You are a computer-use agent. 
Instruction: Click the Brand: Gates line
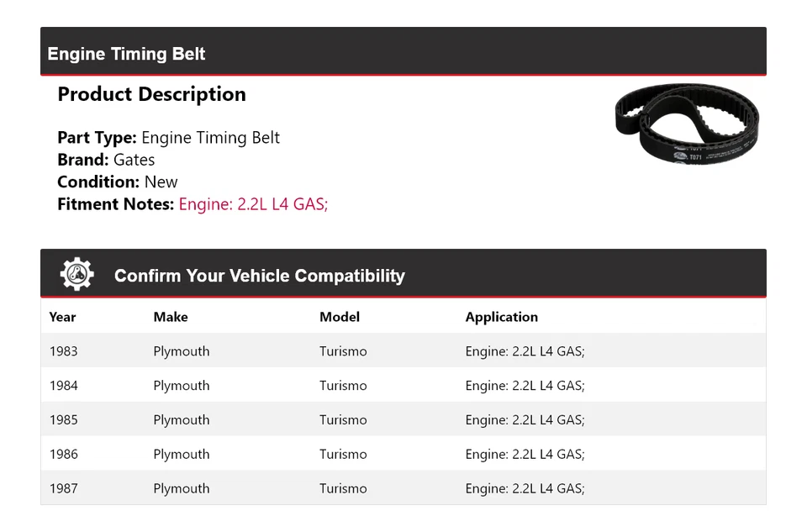click(106, 160)
